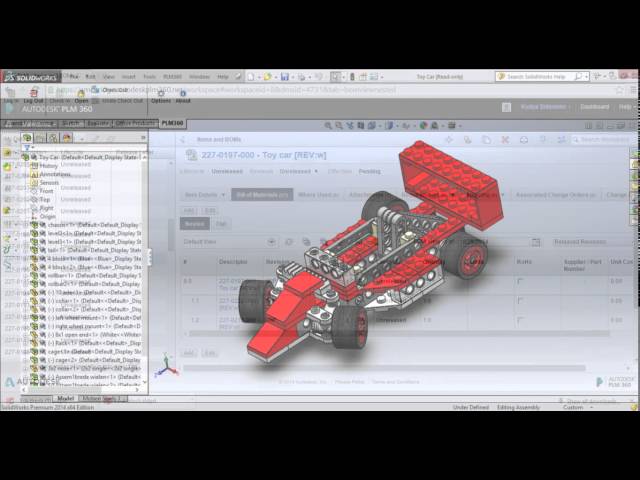Click the PLM360 Options gear icon

click(161, 96)
